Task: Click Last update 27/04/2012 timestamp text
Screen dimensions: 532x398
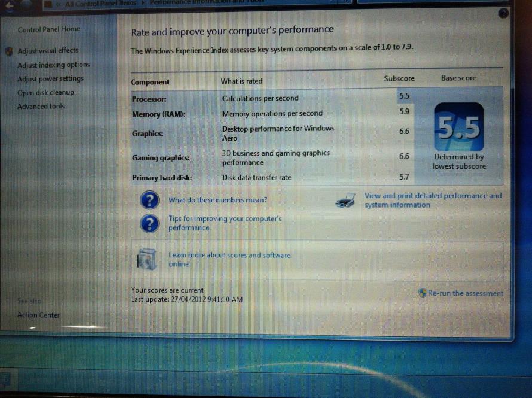Action: tap(186, 299)
